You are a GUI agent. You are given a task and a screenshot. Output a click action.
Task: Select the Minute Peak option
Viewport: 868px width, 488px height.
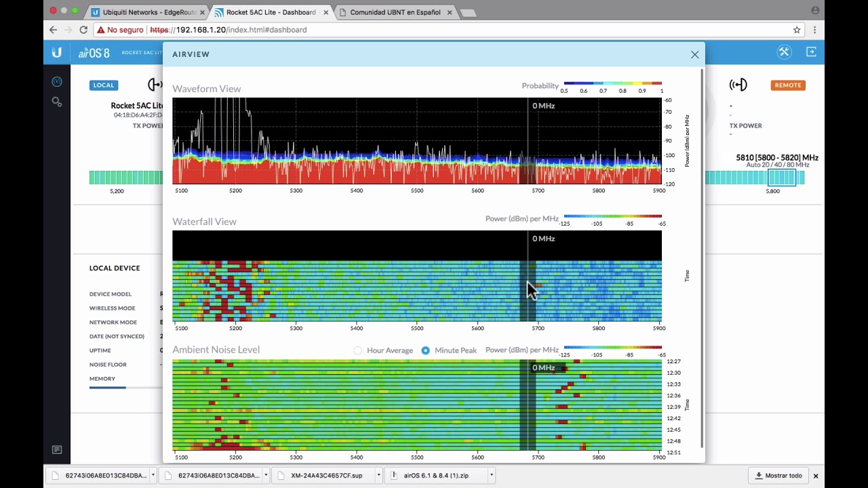coord(449,350)
